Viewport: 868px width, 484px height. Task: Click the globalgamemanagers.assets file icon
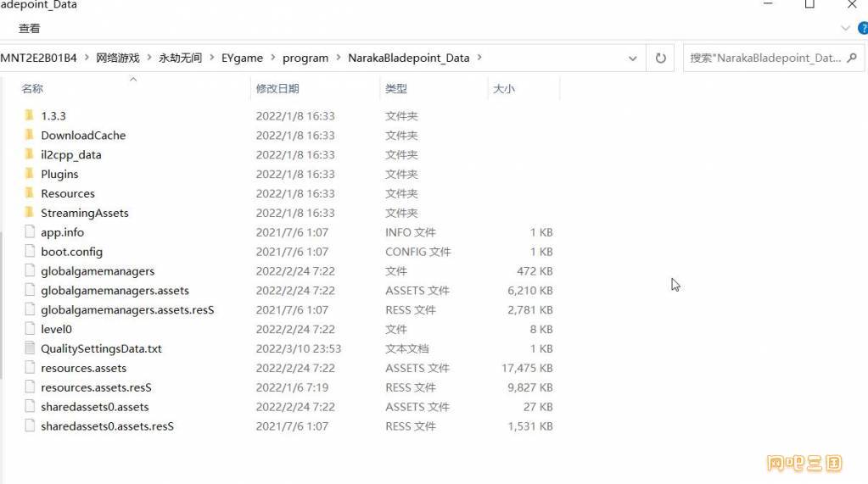[x=30, y=289]
